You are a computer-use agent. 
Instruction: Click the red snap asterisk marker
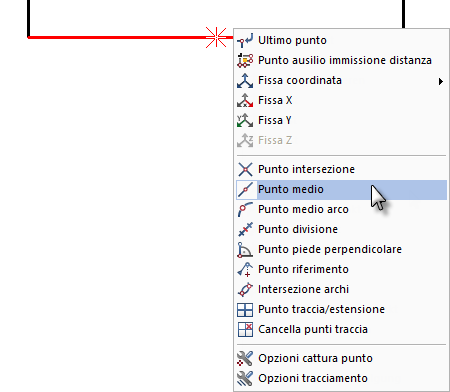pyautogui.click(x=216, y=37)
